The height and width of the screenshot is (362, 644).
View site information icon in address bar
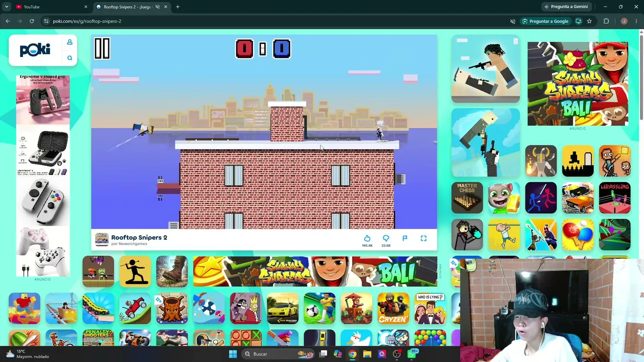(x=46, y=21)
